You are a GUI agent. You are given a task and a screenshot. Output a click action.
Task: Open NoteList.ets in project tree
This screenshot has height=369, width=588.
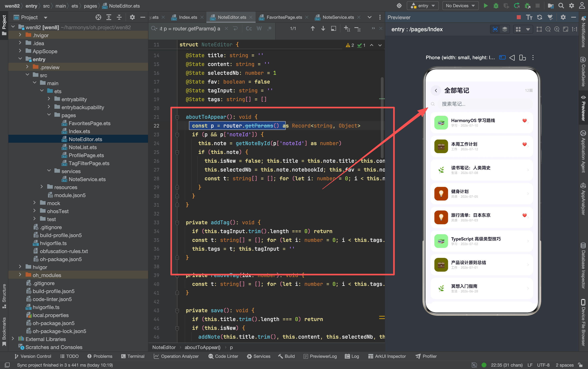[83, 147]
